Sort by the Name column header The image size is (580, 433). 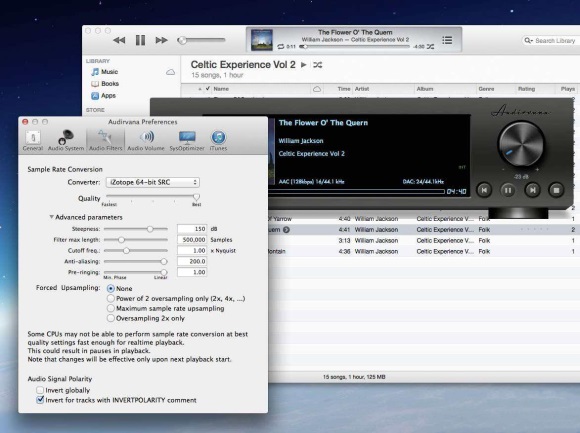pos(261,89)
